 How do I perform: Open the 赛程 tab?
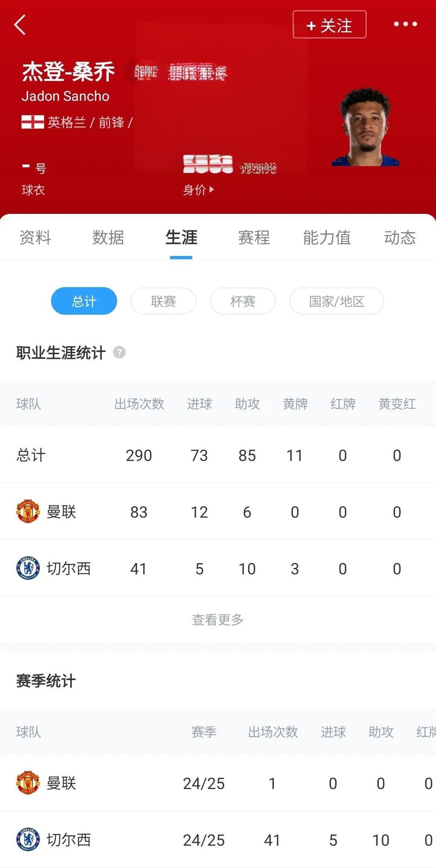coord(254,237)
